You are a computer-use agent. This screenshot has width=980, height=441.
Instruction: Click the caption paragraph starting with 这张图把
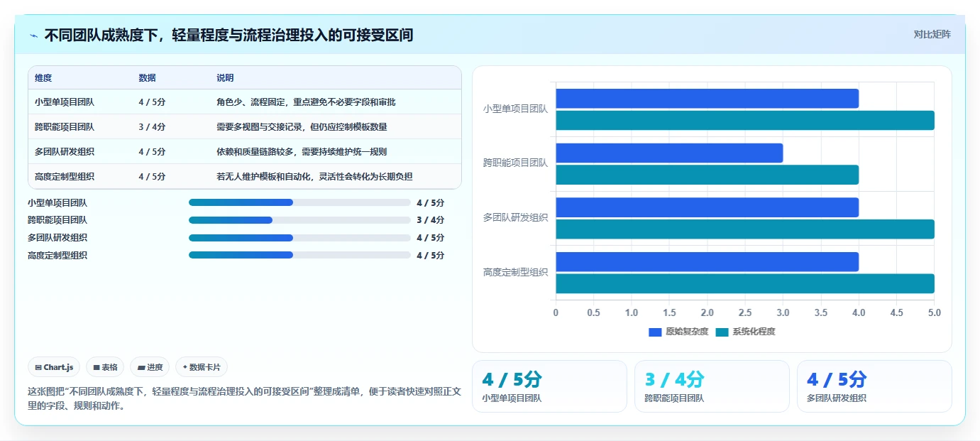[x=244, y=399]
